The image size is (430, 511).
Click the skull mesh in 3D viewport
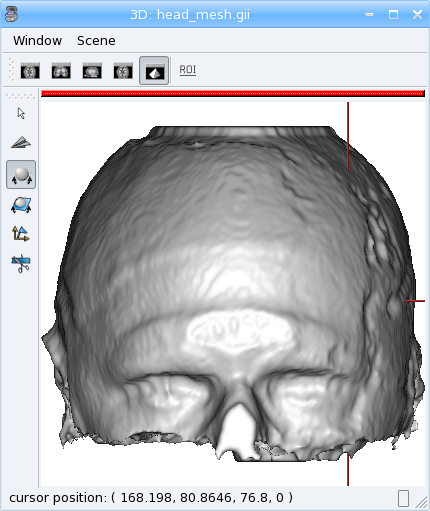click(233, 293)
